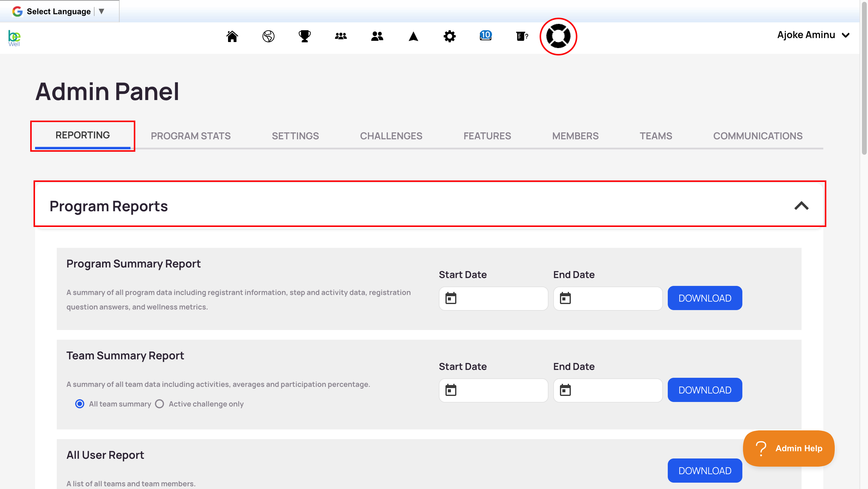Open the settings gear icon
The height and width of the screenshot is (489, 868).
coord(449,36)
